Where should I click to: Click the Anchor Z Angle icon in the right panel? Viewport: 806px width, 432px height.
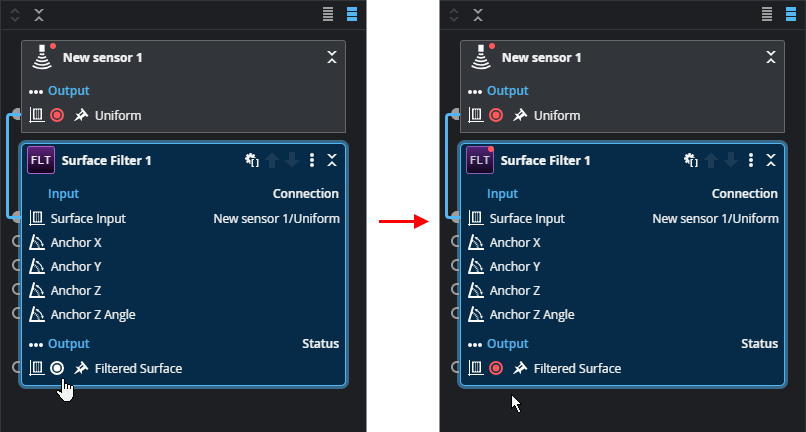[476, 314]
